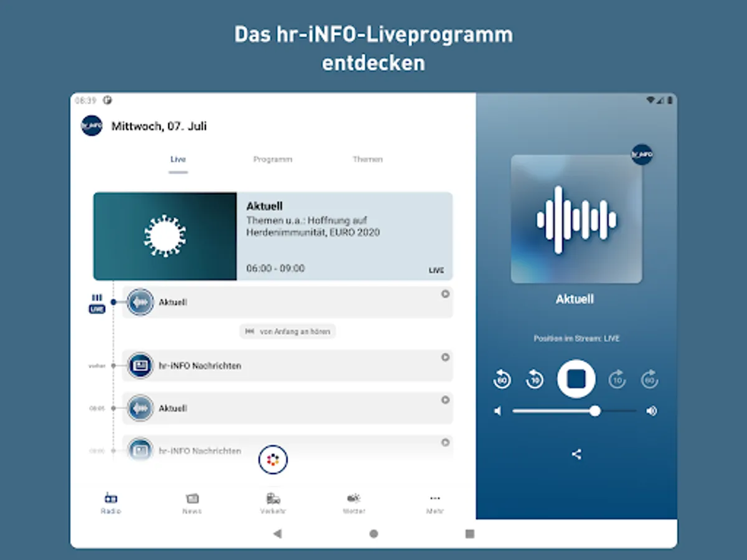Select the '06:00 - 09:00' time text

(x=276, y=268)
